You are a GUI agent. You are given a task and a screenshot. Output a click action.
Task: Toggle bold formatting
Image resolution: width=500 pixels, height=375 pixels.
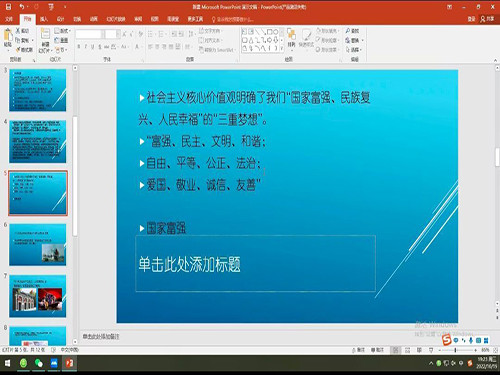[79, 47]
